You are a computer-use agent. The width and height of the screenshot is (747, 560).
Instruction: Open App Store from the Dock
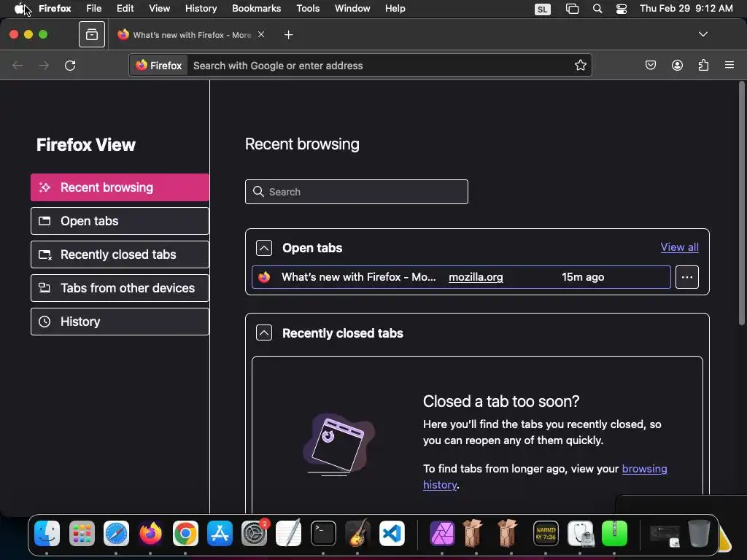220,533
